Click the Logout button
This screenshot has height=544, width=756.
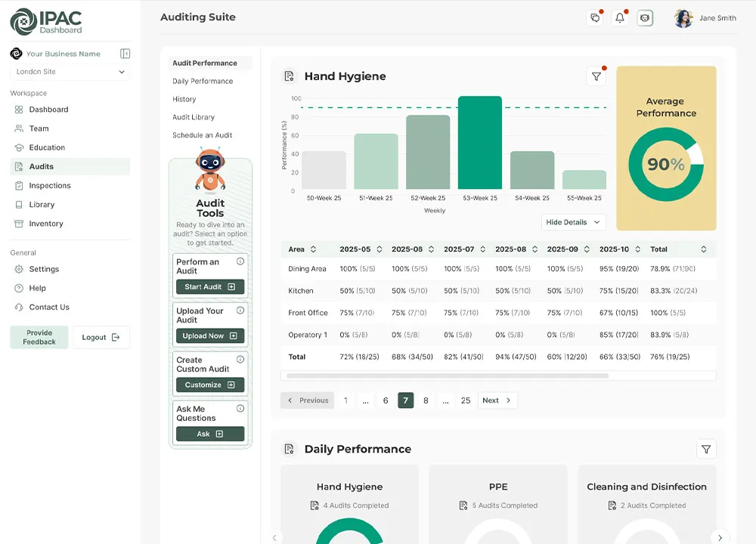pos(101,337)
